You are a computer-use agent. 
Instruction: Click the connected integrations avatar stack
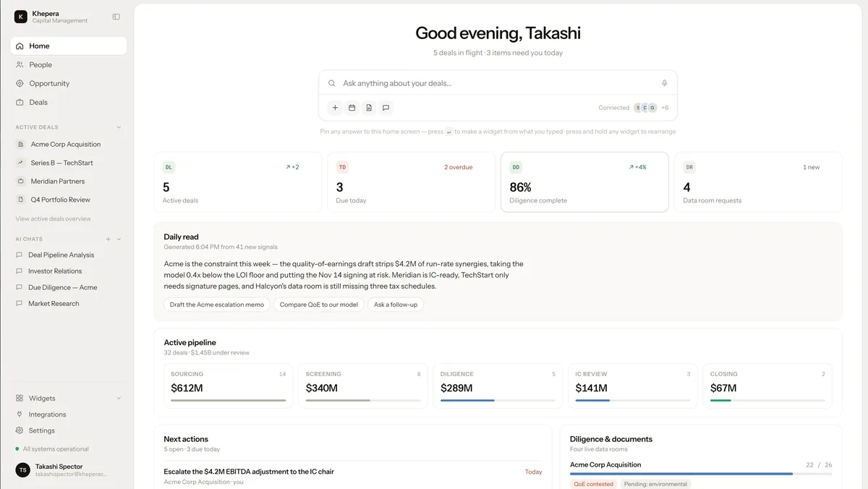[x=645, y=108]
